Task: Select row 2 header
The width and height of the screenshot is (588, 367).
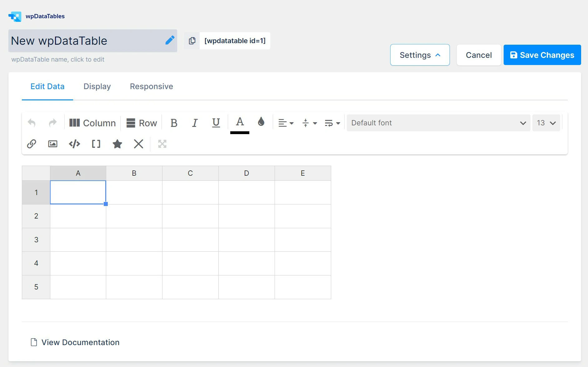Action: tap(36, 216)
